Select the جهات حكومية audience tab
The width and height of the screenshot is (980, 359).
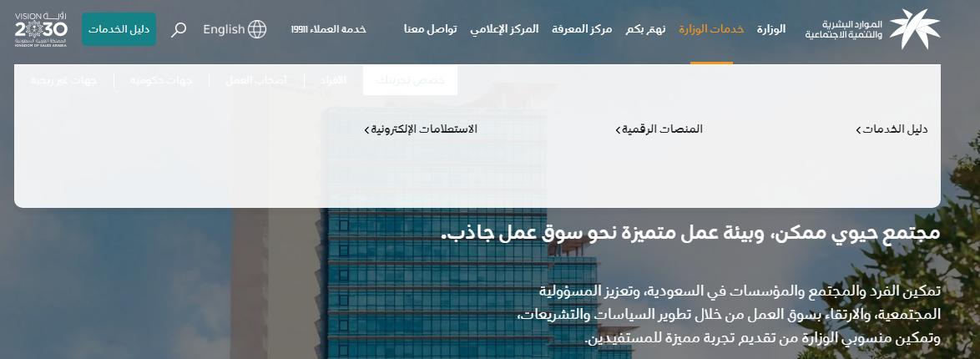point(161,81)
